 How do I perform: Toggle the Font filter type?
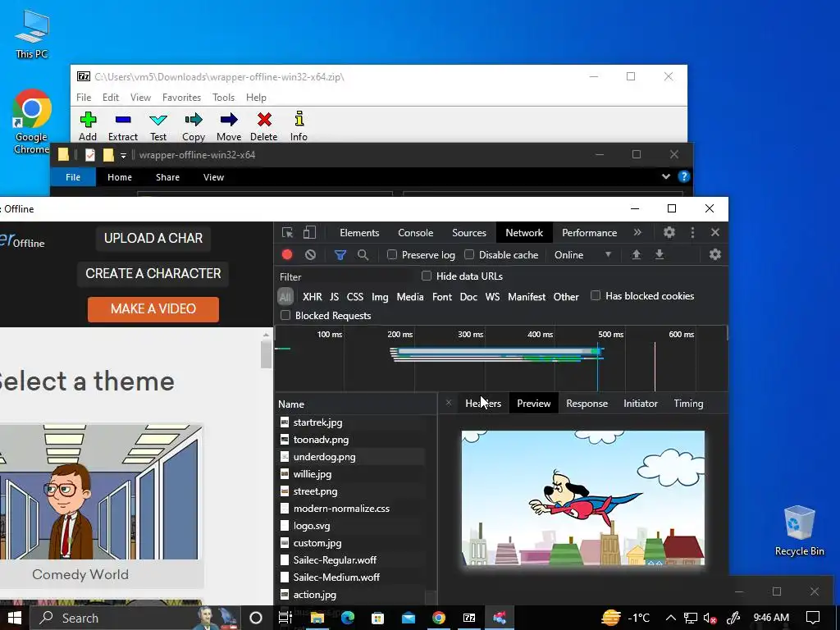[442, 296]
